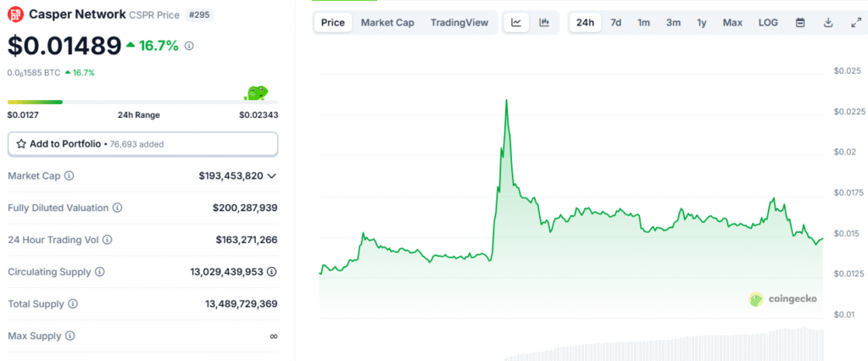Click the $193,453,820 market cap value
868x361 pixels.
pos(231,176)
